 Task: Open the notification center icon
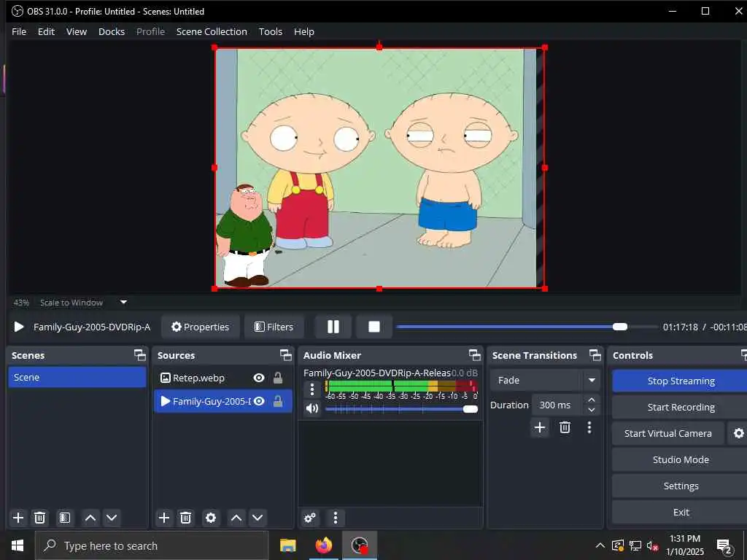(724, 547)
